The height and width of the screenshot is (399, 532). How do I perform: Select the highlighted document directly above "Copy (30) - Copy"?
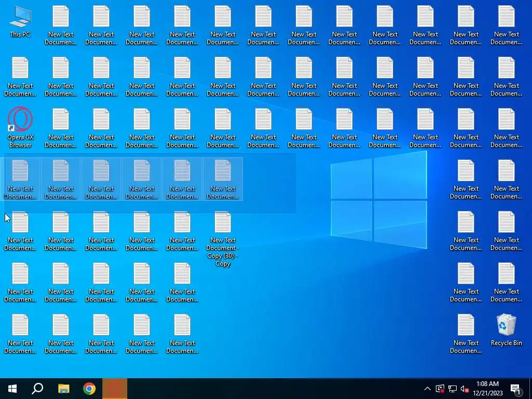(223, 179)
